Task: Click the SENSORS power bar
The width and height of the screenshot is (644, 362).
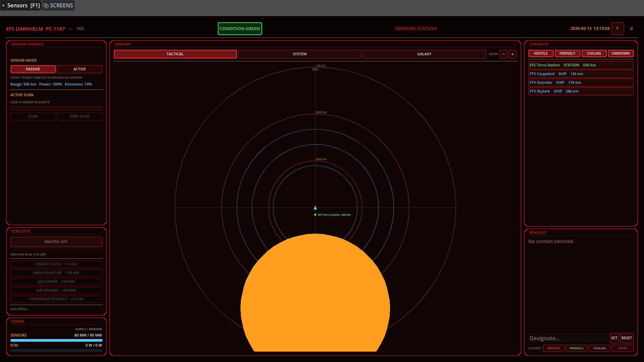Action: pyautogui.click(x=56, y=340)
